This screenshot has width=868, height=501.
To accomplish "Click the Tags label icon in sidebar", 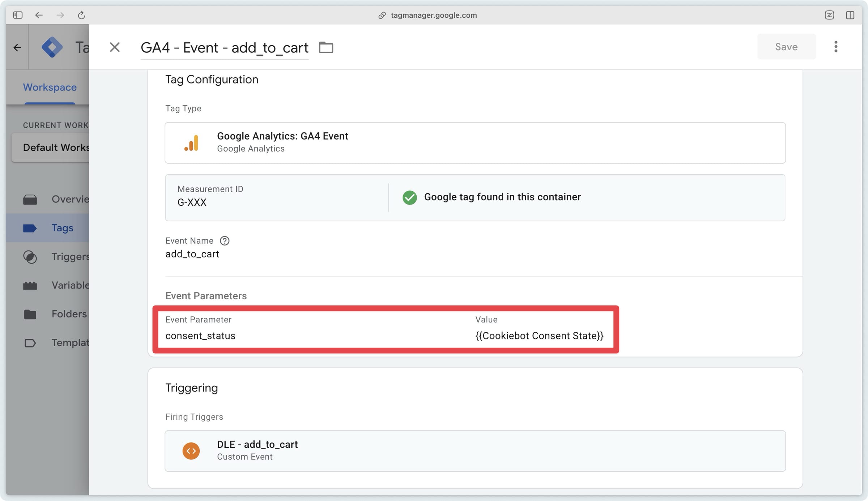I will [30, 228].
